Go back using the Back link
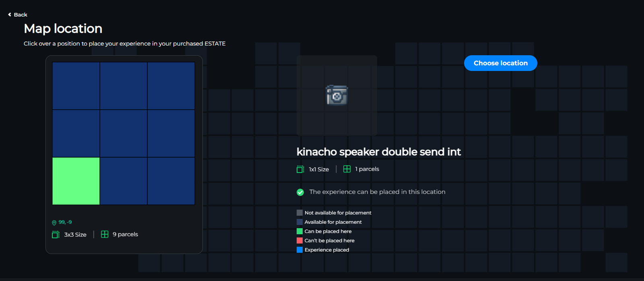The image size is (644, 281). (21, 15)
